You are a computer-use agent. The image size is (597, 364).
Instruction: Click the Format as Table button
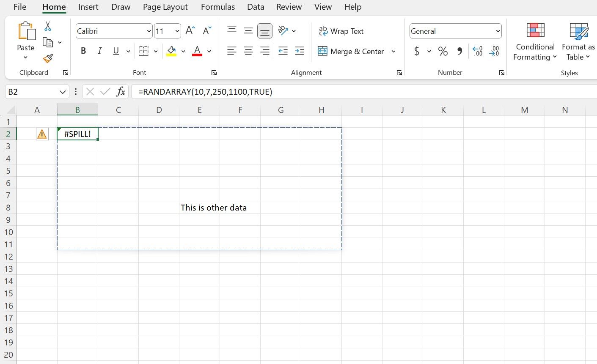click(x=578, y=41)
